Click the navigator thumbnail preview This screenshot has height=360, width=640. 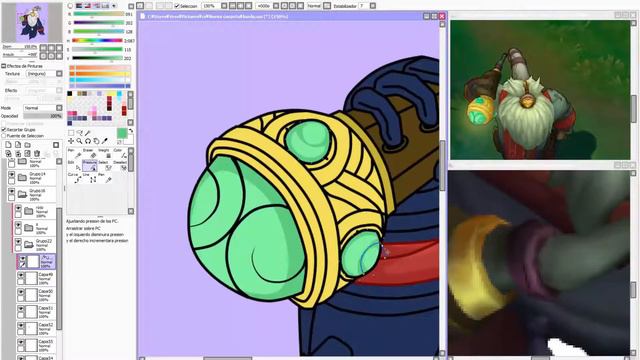coord(32,22)
